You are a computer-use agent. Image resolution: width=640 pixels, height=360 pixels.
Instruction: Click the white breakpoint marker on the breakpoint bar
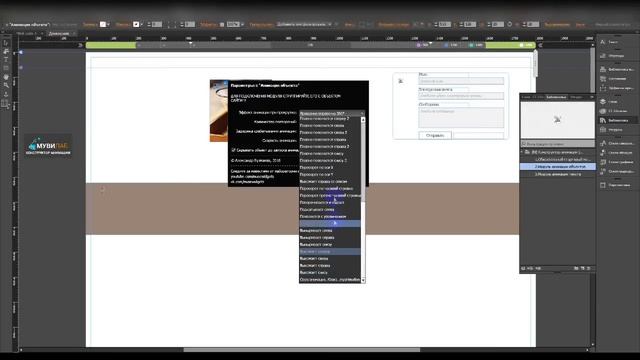point(522,45)
